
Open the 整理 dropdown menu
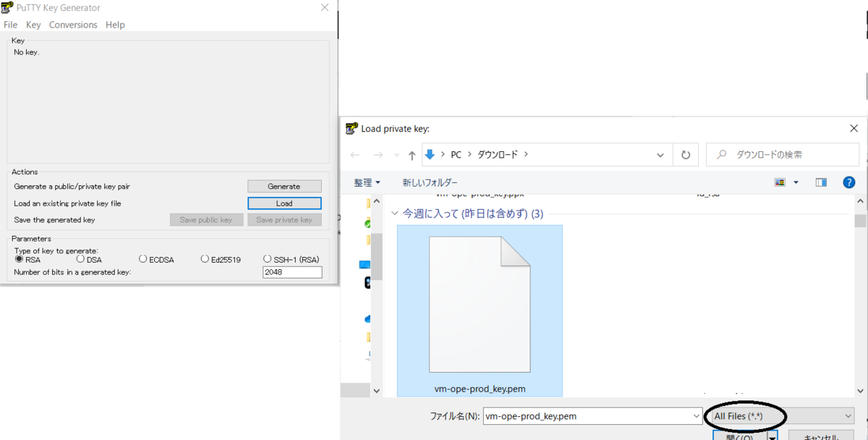tap(367, 182)
